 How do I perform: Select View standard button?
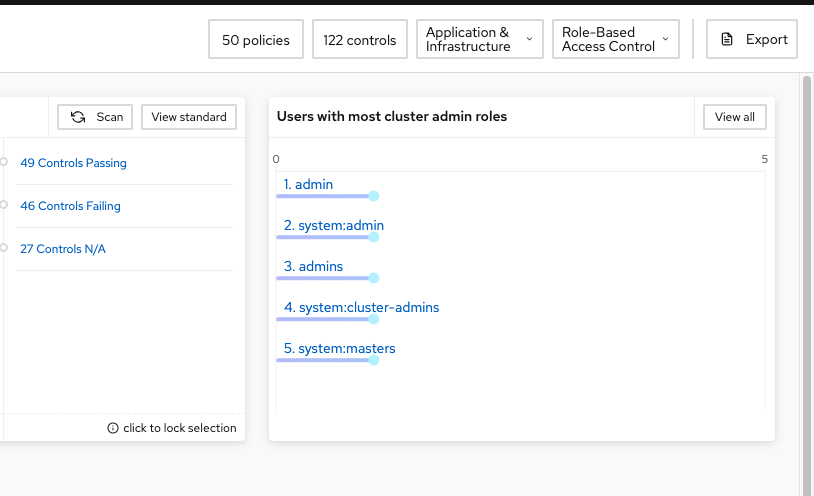point(189,117)
